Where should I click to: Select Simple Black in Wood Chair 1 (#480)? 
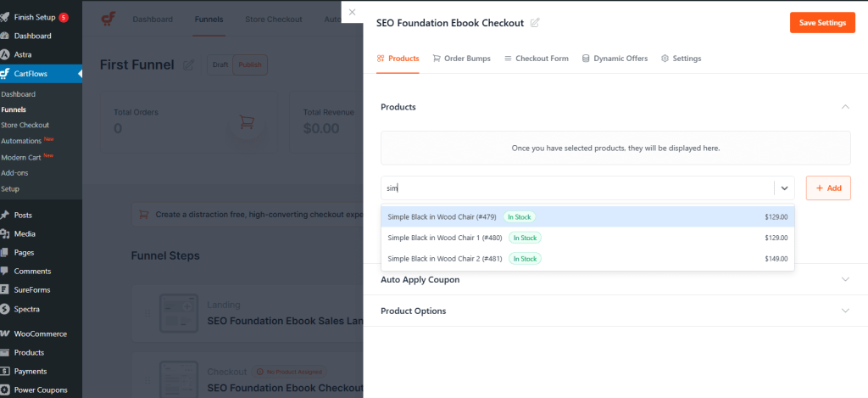coord(588,238)
